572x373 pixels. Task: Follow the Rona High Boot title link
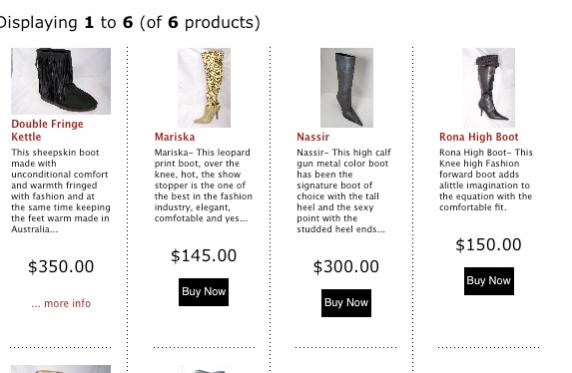click(479, 137)
